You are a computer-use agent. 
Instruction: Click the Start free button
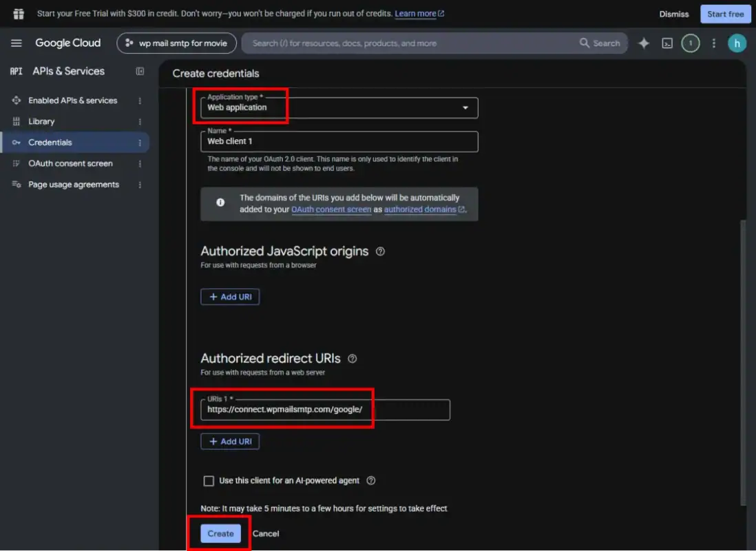coord(725,14)
